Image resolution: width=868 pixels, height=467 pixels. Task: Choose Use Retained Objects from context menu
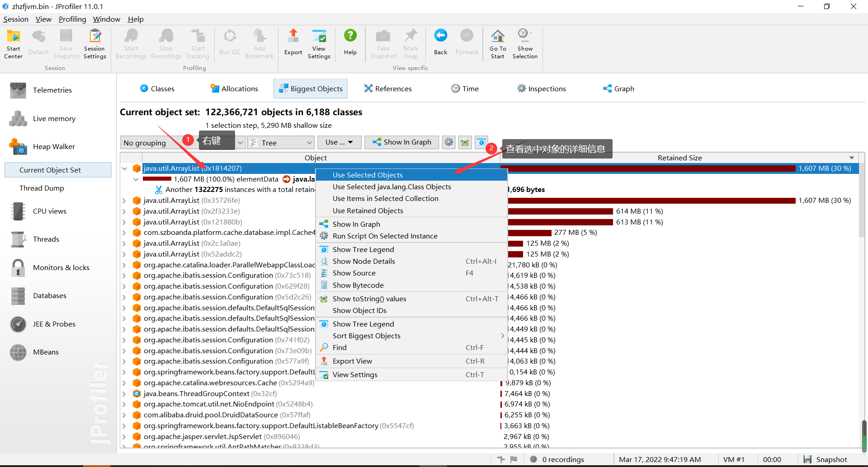[x=368, y=210]
